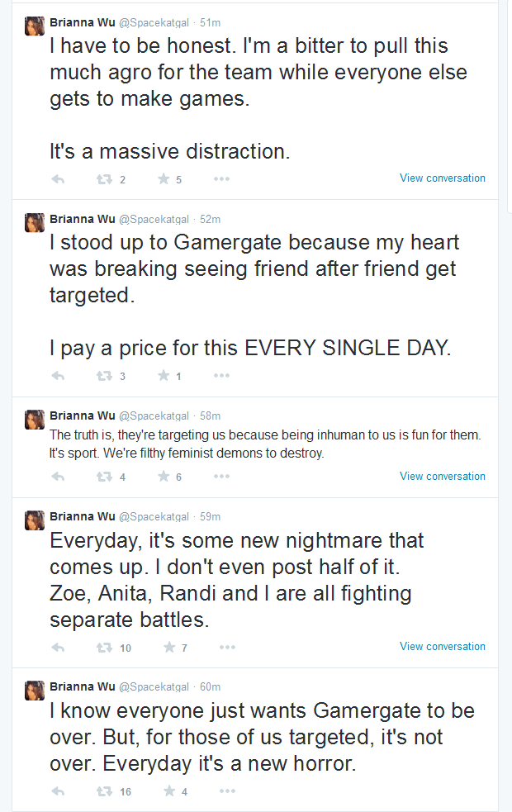Open more menu on 'EVERY SINGLE DAY' tweet
Image resolution: width=512 pixels, height=812 pixels.
pyautogui.click(x=221, y=376)
